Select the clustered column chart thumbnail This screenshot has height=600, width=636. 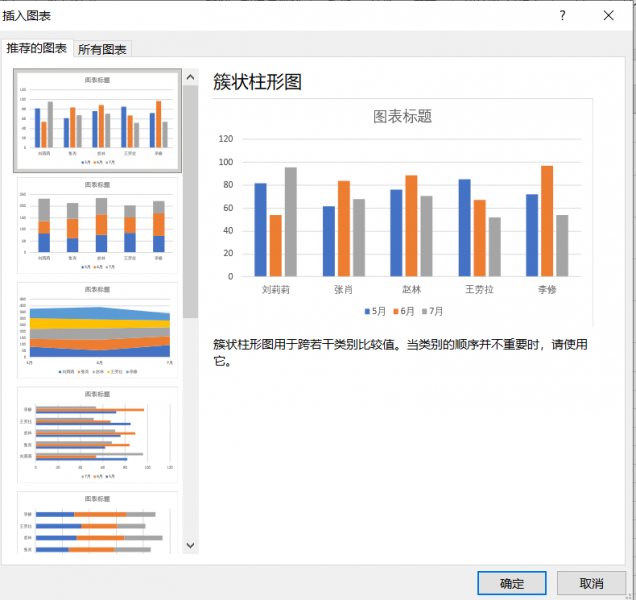tap(97, 120)
